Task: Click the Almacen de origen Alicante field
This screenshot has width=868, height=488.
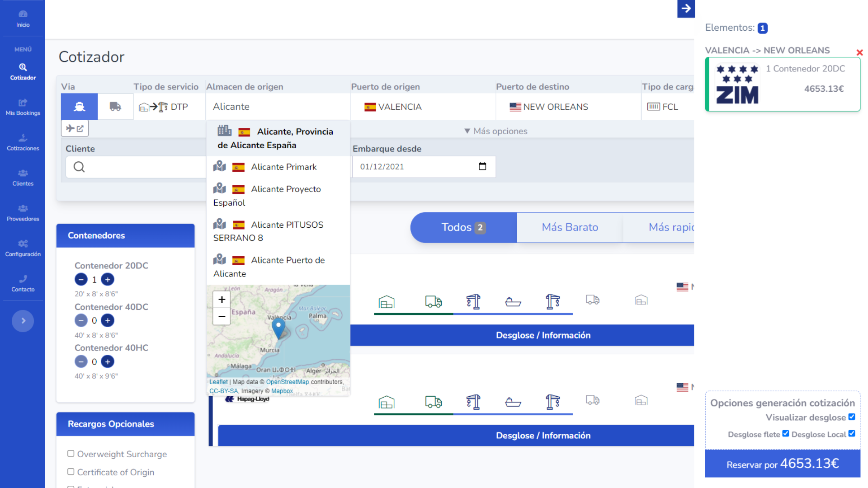Action: point(278,107)
